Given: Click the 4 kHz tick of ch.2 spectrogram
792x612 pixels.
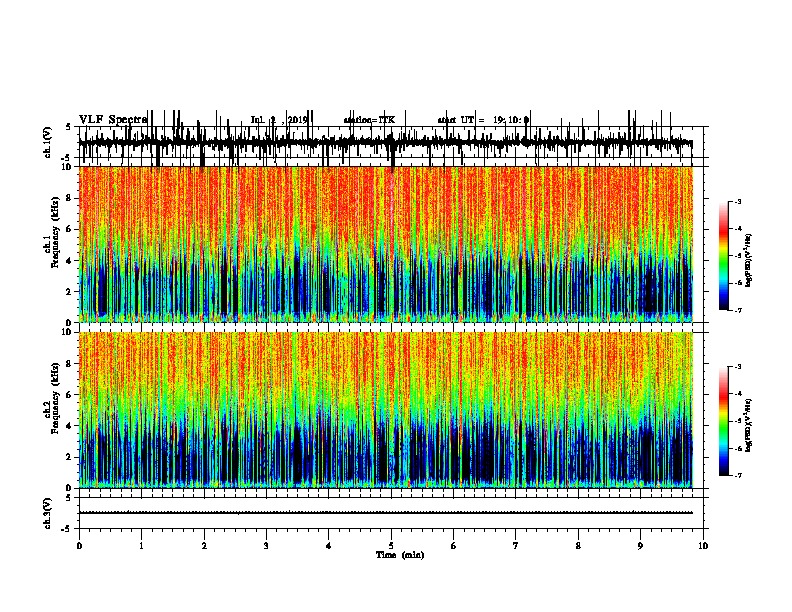Looking at the screenshot, I should coord(69,426).
